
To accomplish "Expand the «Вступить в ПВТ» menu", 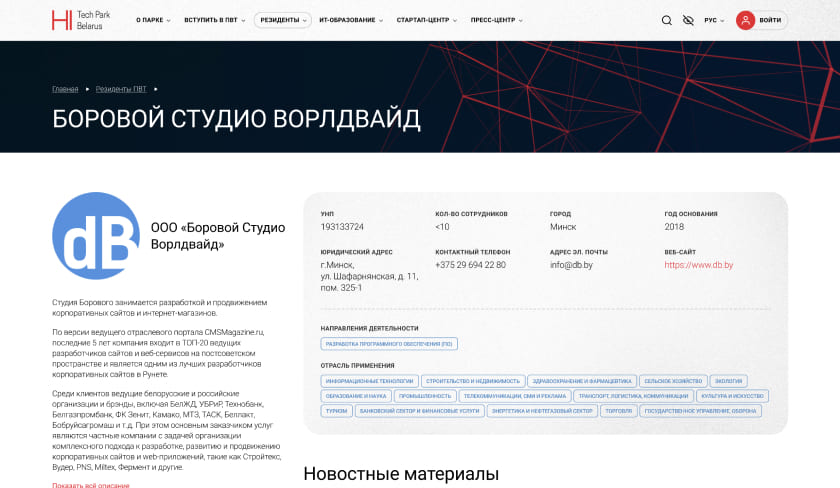I will coord(215,20).
